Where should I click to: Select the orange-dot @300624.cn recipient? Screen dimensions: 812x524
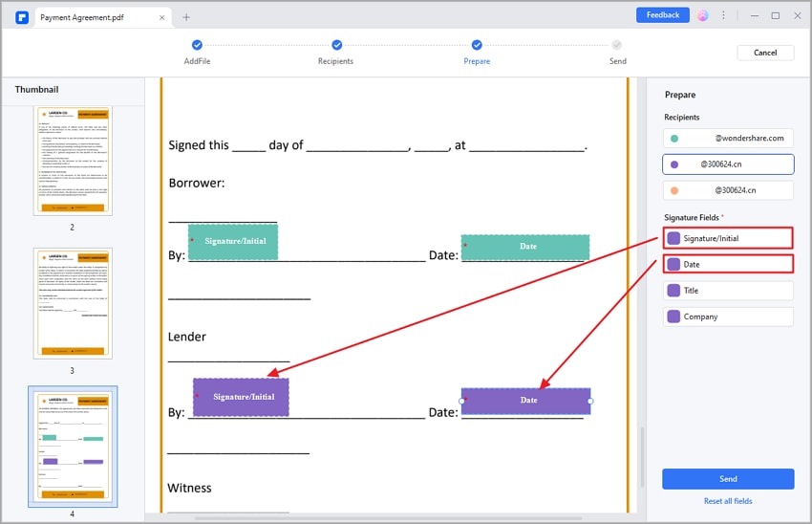[x=728, y=190]
